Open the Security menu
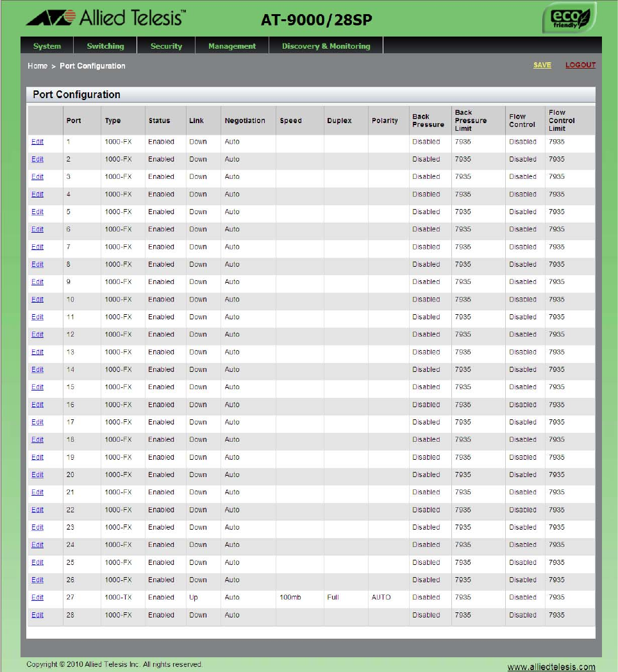The height and width of the screenshot is (672, 618). click(x=166, y=46)
